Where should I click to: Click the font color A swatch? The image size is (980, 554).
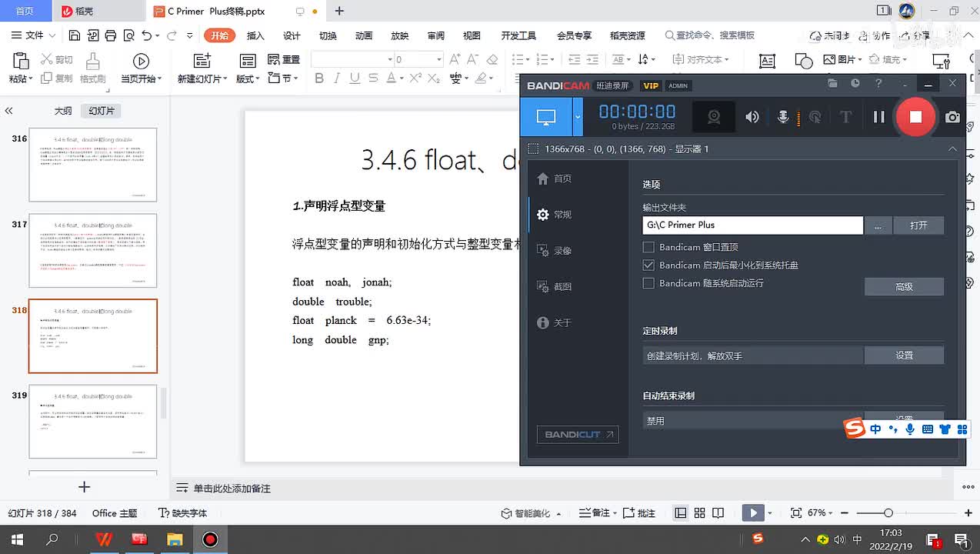pos(391,78)
